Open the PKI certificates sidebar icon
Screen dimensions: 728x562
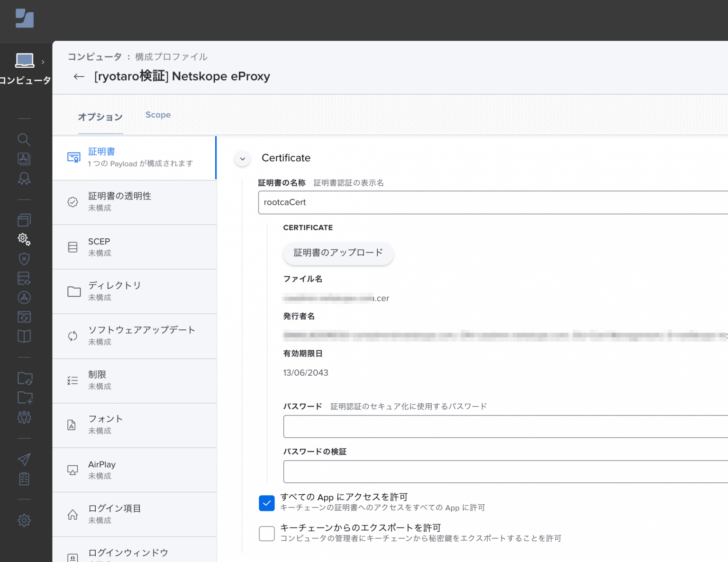pos(24,179)
